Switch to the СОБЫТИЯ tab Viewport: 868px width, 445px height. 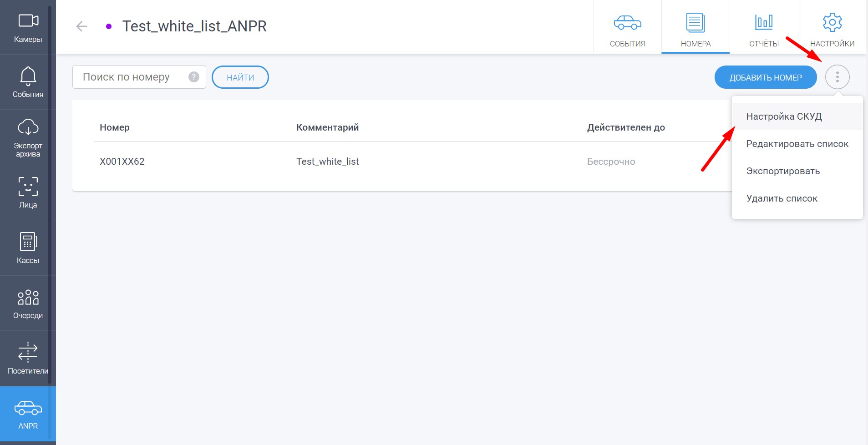pyautogui.click(x=627, y=27)
